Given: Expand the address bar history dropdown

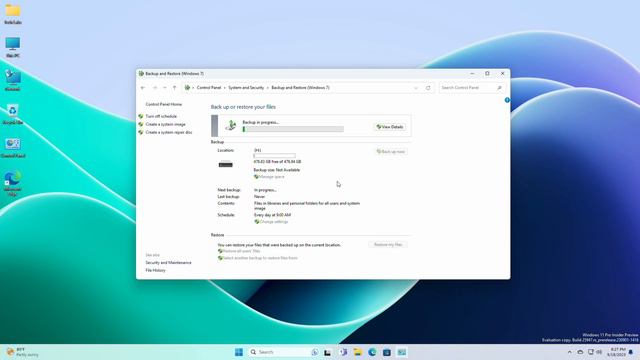Looking at the screenshot, I should click(416, 88).
